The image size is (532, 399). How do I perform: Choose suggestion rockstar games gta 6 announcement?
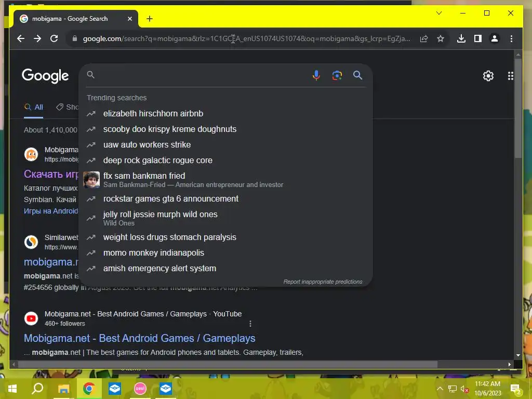(225, 198)
